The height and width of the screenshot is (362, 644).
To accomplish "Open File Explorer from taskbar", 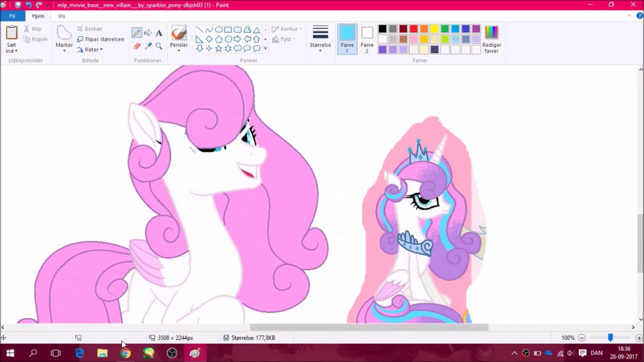I will pos(102,353).
